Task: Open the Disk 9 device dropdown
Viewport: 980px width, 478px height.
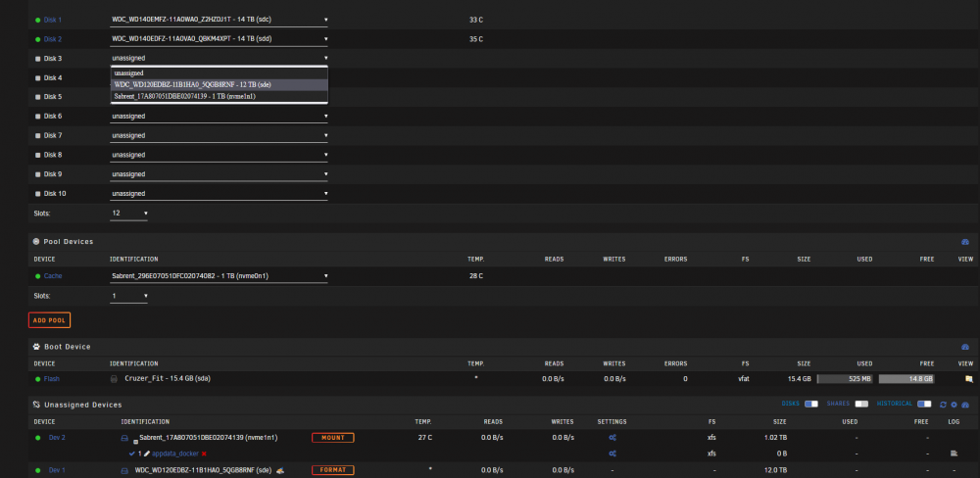Action: point(219,174)
